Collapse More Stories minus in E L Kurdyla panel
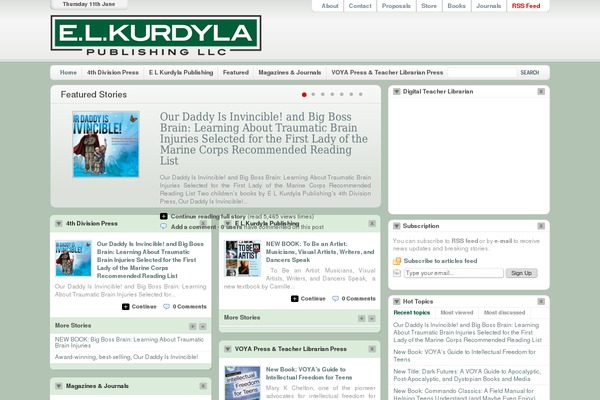 (372, 318)
